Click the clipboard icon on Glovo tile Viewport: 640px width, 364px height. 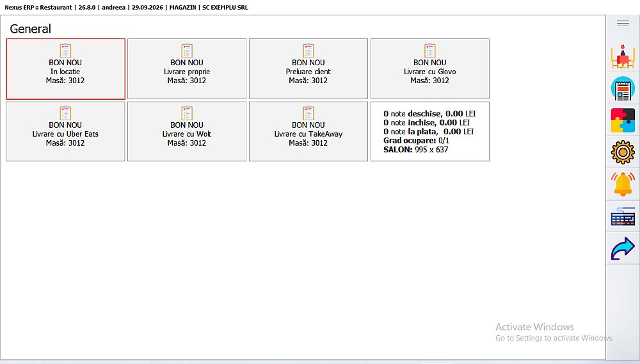430,51
